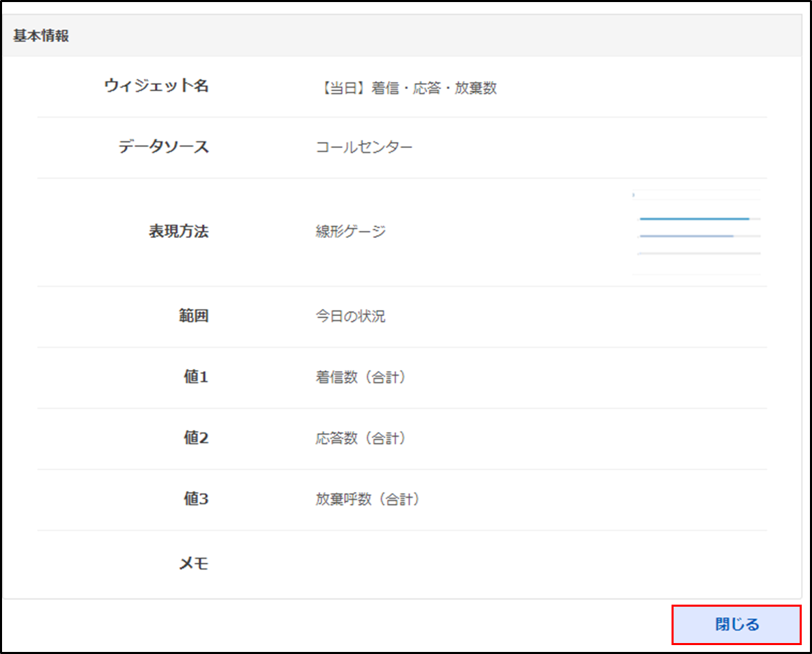Click the linear gauge preview thumbnail
The width and height of the screenshot is (812, 654).
696,232
